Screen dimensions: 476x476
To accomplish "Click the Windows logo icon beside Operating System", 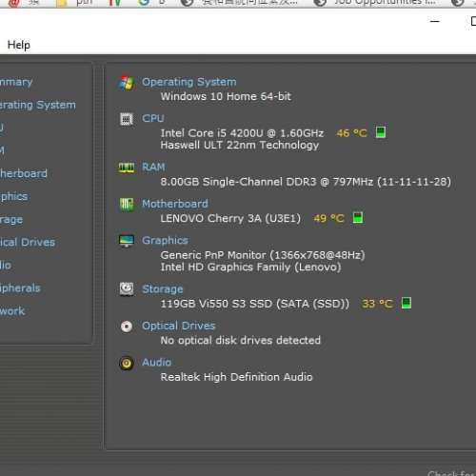I will (127, 83).
